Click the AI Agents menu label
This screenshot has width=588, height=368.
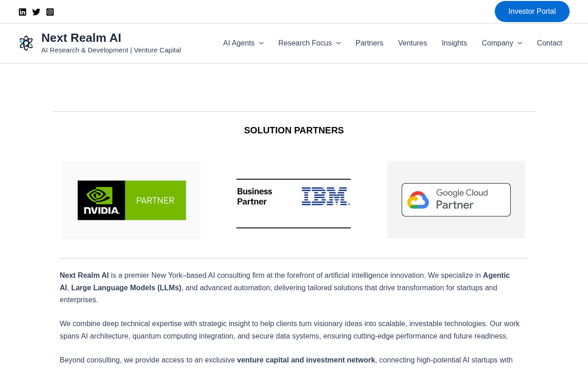pyautogui.click(x=238, y=43)
